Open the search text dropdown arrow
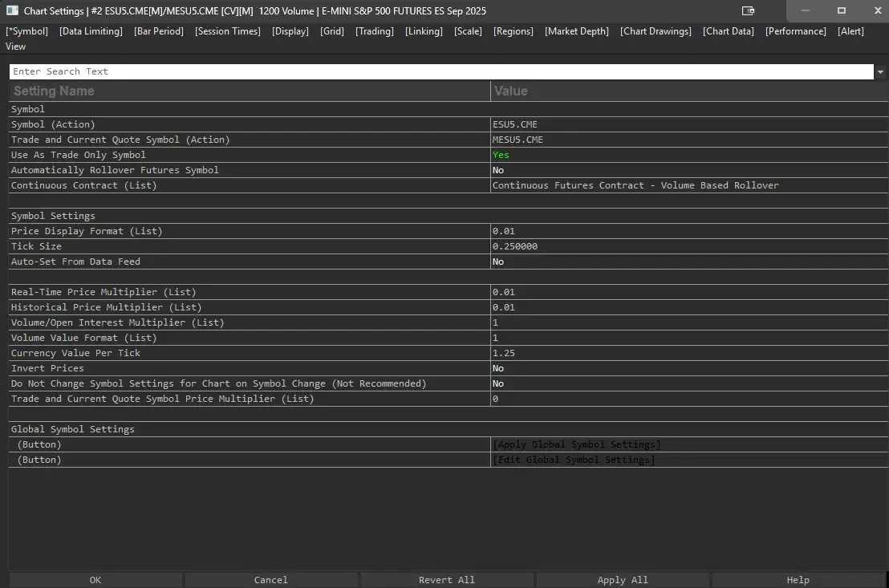Screen dimensions: 889x588 tap(880, 72)
